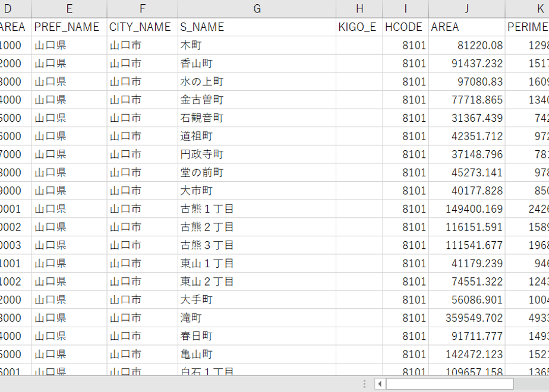Select the CITY_NAME header cell
Viewport: 549px width, 392px height.
143,27
